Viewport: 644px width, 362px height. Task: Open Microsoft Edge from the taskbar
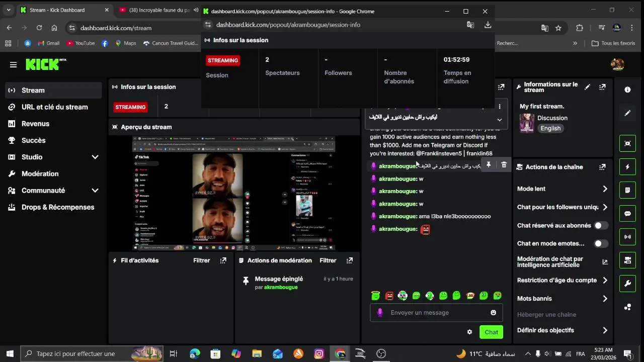point(195,354)
